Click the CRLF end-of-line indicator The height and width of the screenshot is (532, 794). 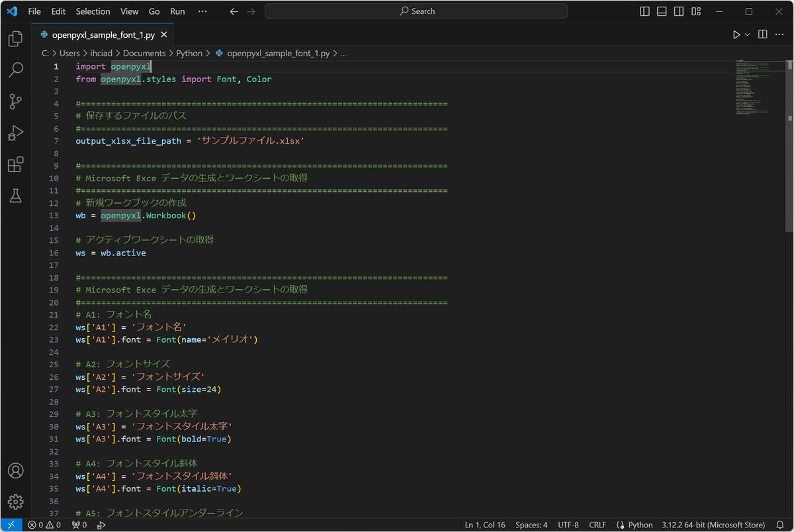tap(597, 525)
